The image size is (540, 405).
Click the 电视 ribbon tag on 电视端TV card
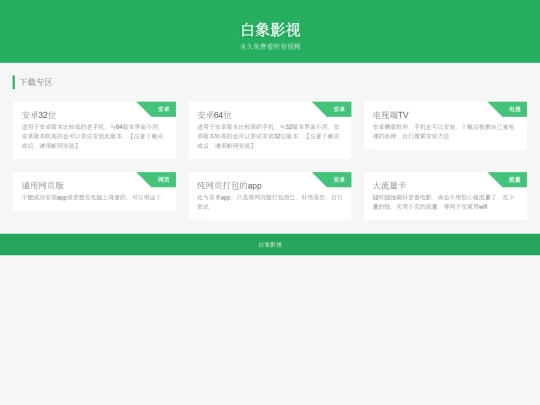tap(515, 109)
